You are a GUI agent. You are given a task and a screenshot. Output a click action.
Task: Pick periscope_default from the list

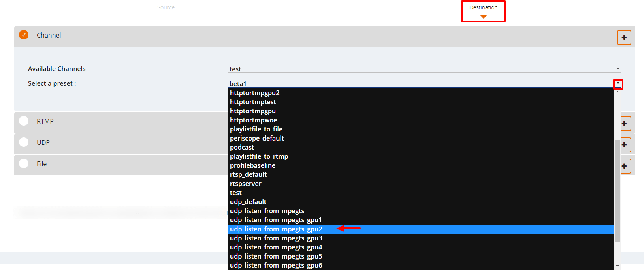coord(421,138)
